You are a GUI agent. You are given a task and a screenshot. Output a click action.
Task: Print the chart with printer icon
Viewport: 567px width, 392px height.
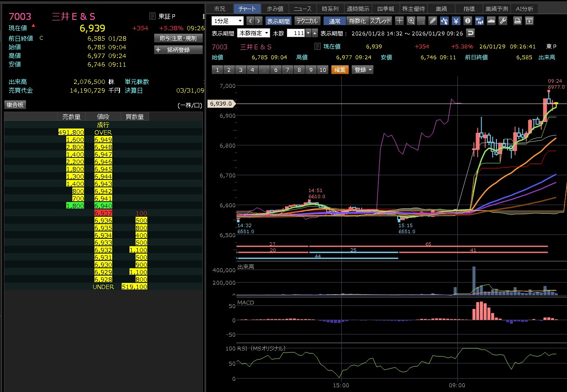pos(517,21)
